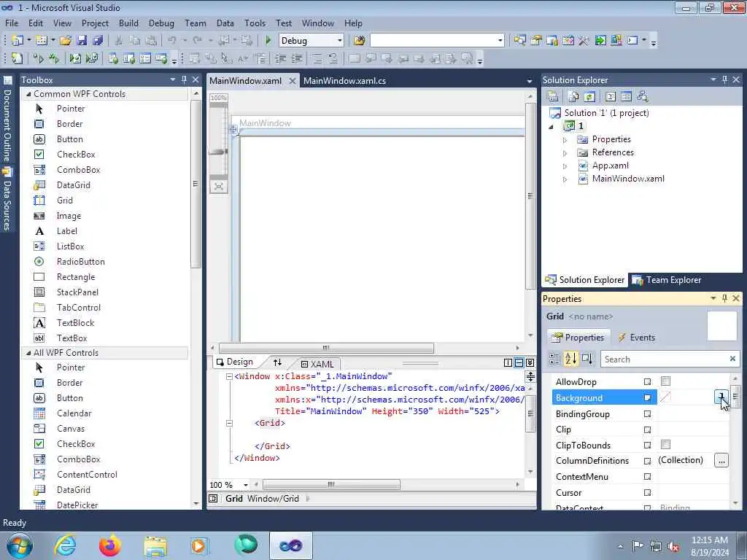Viewport: 747px width, 560px height.
Task: Click the Command Window toolbar icon
Action: [x=632, y=41]
